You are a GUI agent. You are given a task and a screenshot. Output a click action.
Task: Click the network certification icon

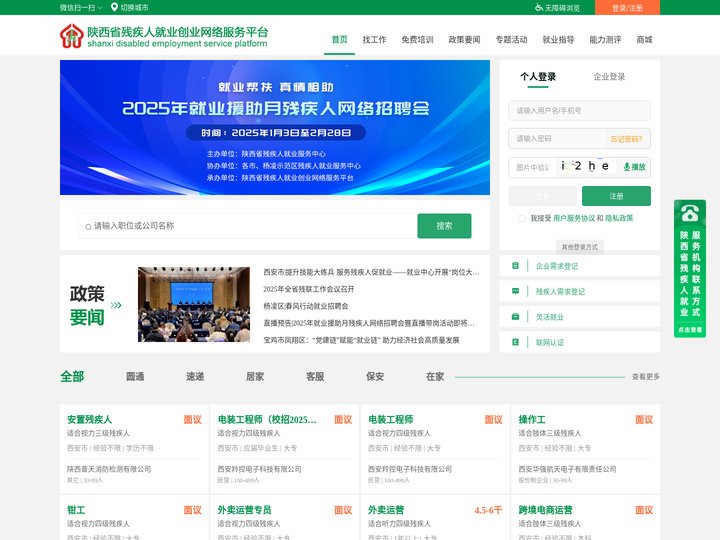[x=515, y=342]
